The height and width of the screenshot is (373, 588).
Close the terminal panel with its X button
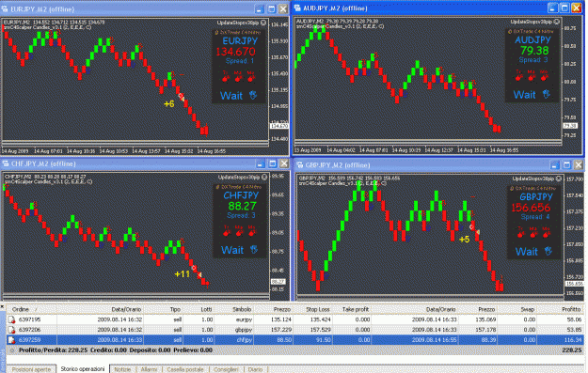(x=2, y=306)
